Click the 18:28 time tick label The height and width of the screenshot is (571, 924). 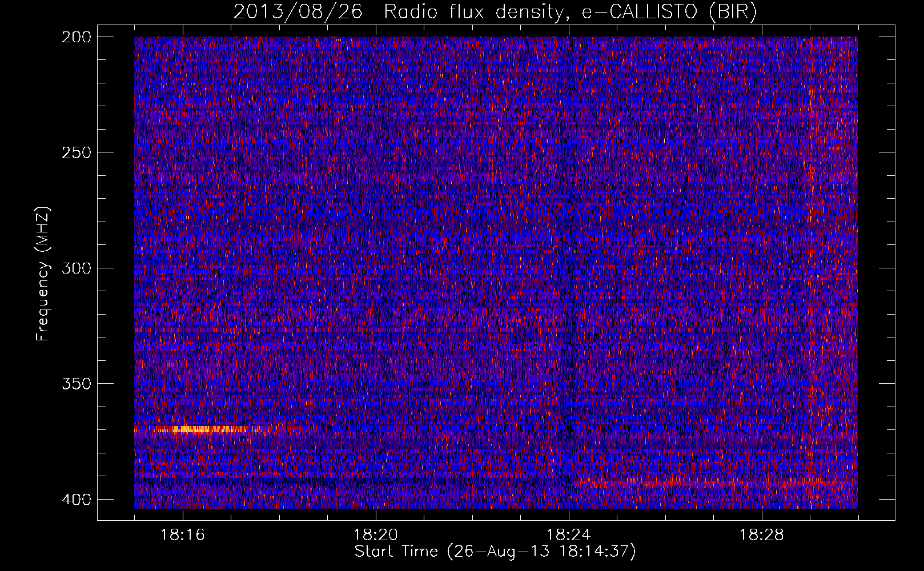pos(762,535)
